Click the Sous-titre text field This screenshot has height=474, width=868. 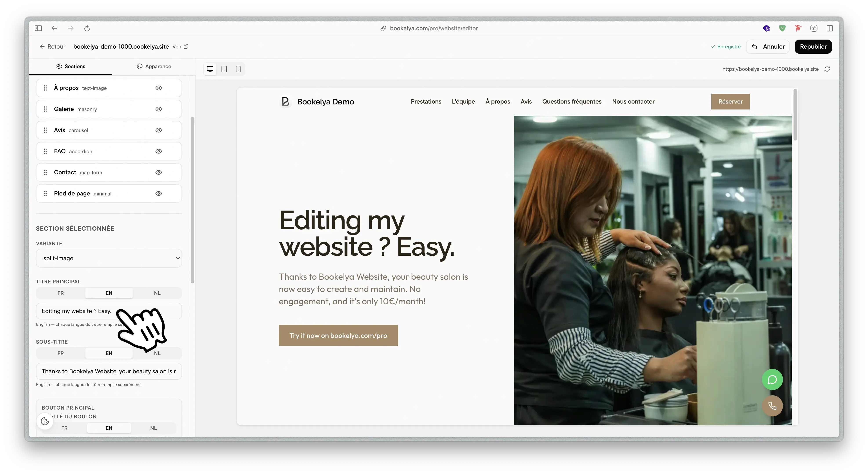tap(109, 371)
